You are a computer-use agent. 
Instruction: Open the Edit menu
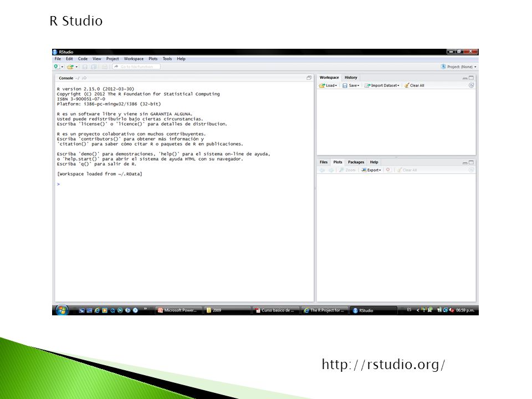pos(69,59)
